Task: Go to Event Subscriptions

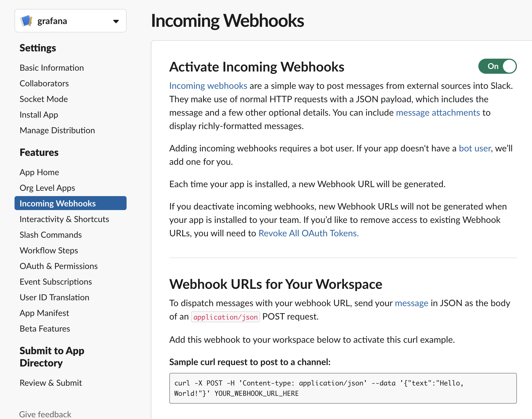Action: point(56,282)
